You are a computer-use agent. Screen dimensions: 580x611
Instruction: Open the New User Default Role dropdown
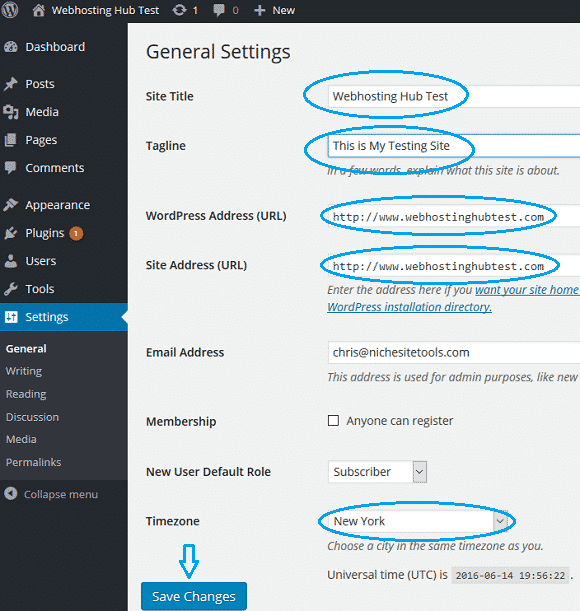377,472
